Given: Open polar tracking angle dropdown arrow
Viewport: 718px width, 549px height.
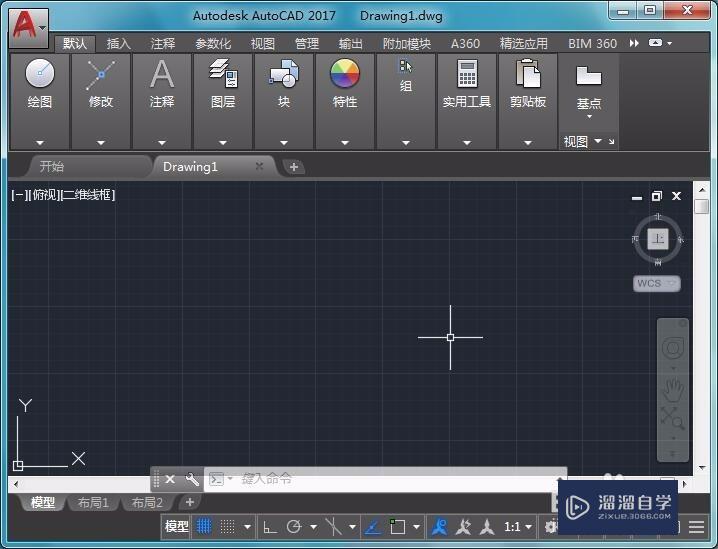Looking at the screenshot, I should [314, 527].
